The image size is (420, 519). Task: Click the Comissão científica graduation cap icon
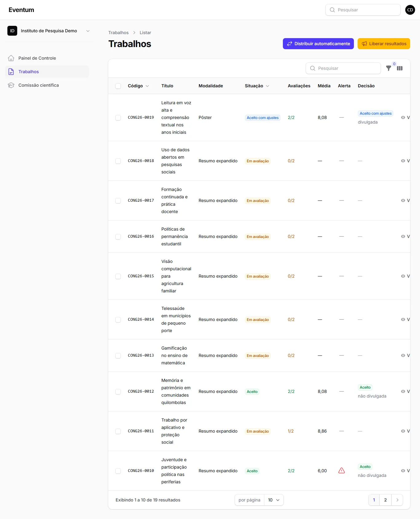point(11,85)
